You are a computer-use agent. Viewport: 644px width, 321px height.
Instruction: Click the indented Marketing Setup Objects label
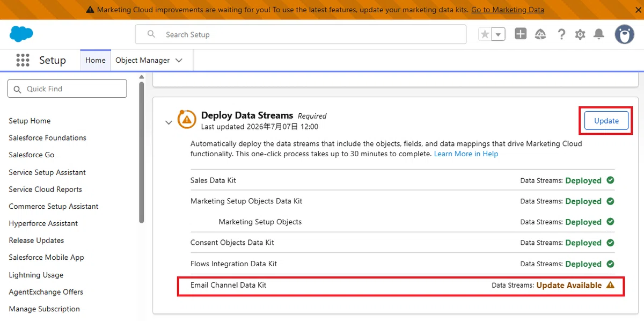click(260, 222)
